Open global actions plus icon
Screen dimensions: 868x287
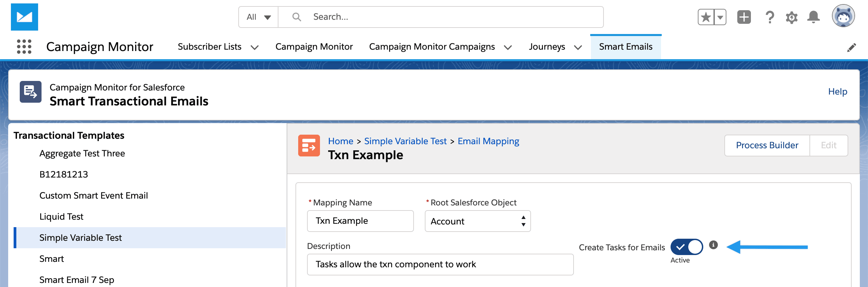click(x=744, y=17)
